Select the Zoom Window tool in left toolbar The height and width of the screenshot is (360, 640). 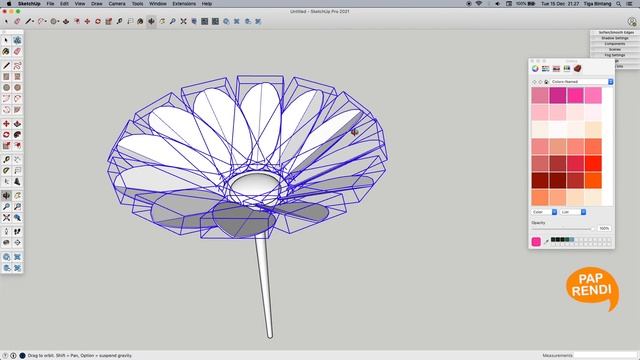[x=17, y=207]
